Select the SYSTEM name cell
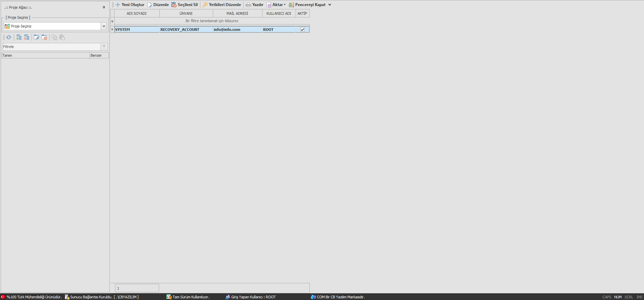Screen dimensions: 644x300 click(137, 30)
